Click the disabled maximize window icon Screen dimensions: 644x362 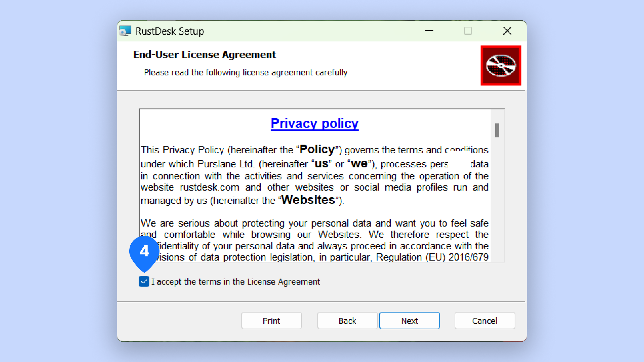[x=468, y=31]
